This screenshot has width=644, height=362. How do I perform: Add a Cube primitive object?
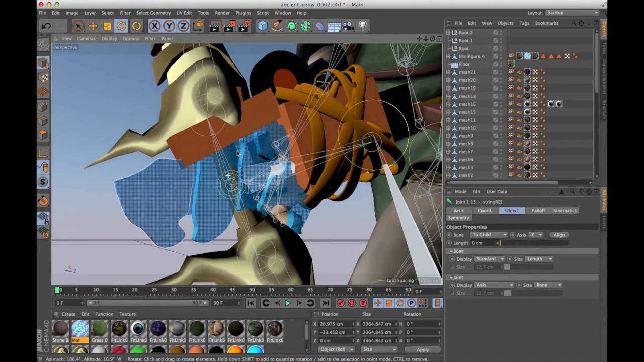[x=263, y=26]
